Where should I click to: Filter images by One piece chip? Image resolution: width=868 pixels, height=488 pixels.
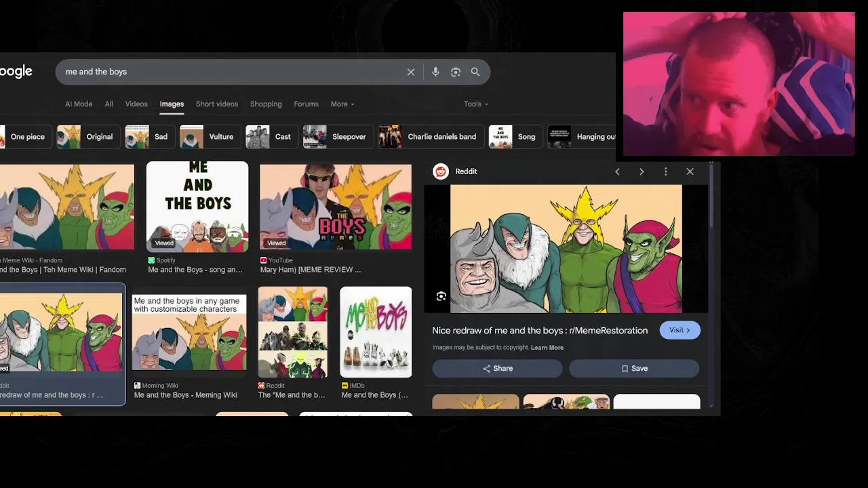pos(24,137)
